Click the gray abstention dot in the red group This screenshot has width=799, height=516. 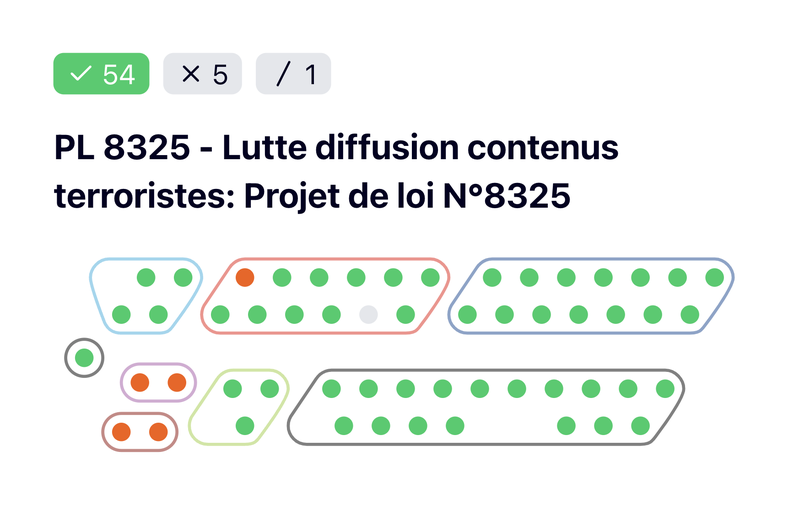368,314
